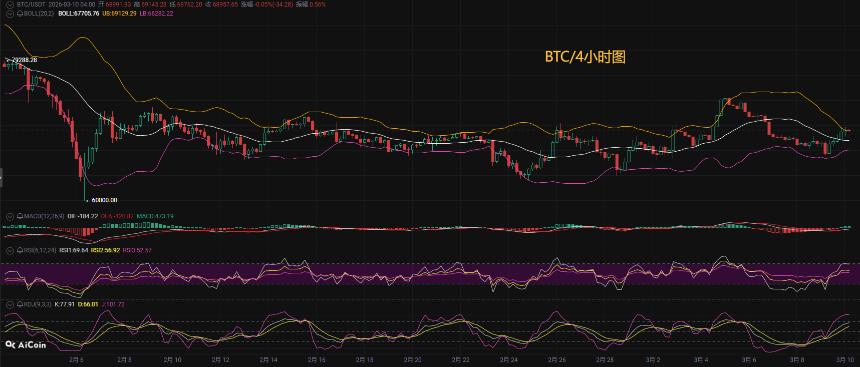Click the BOLL value 67705.76
860x367 pixels.
tap(78, 13)
